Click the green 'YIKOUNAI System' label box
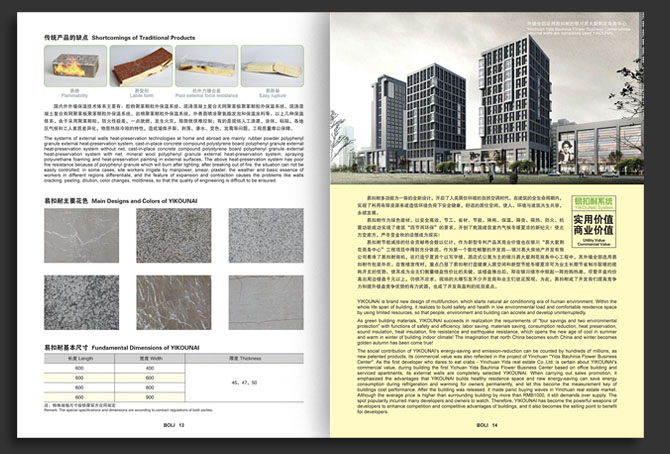Viewport: 670px width, 454px height. 594,203
